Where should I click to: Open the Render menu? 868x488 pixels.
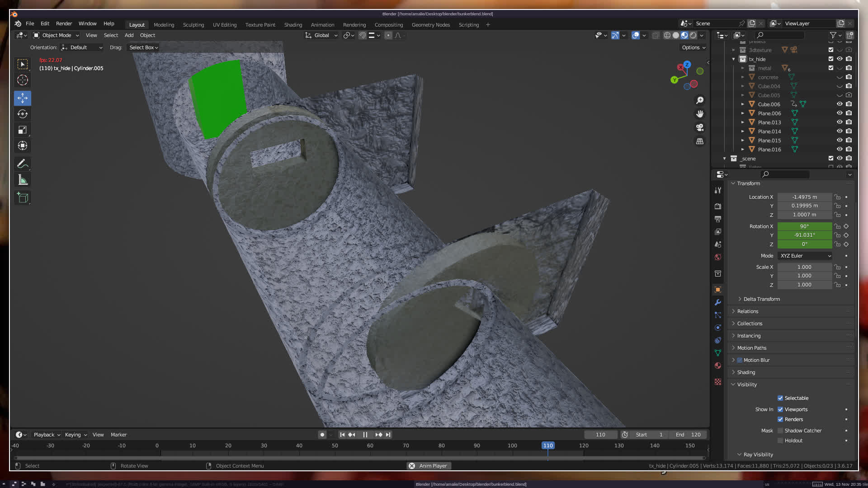coord(64,23)
